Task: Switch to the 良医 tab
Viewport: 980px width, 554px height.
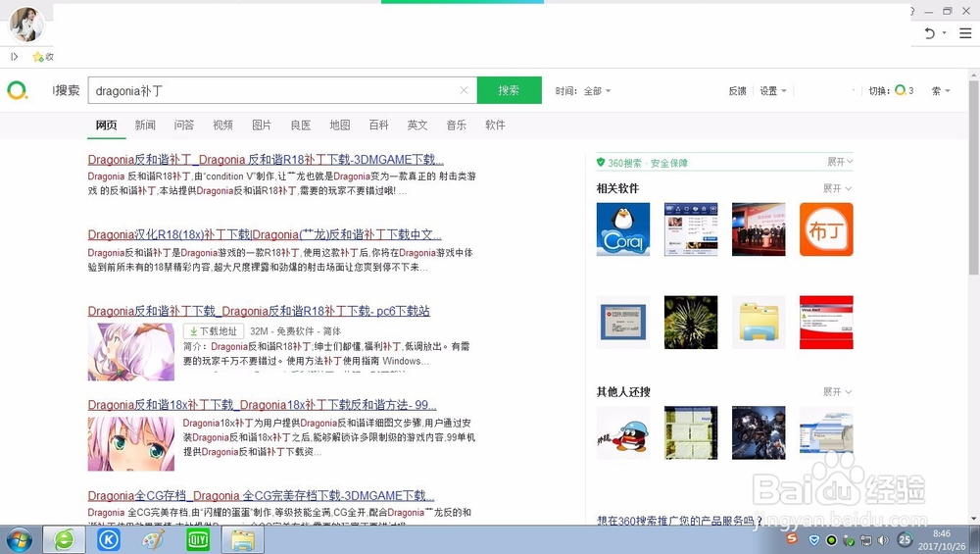Action: (x=301, y=126)
